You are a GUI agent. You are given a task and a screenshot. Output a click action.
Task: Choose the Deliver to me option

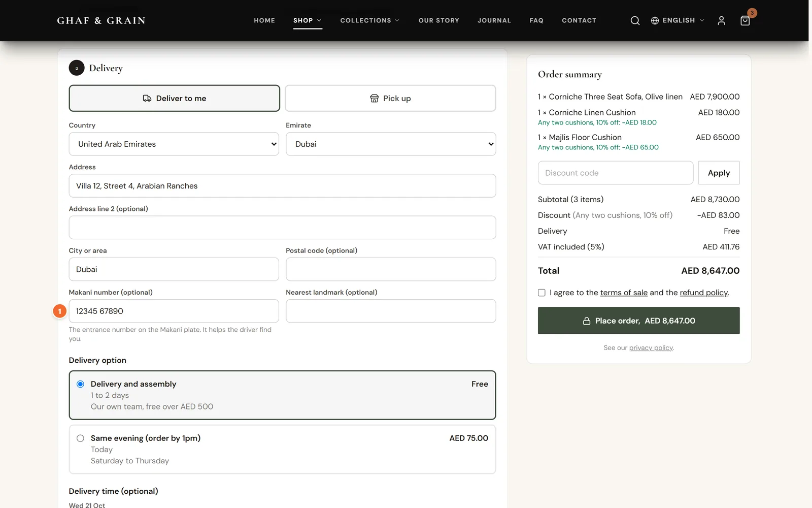point(174,98)
